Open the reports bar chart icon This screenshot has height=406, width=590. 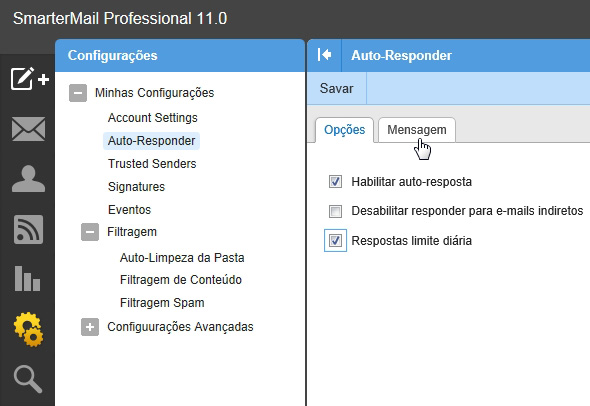27,278
